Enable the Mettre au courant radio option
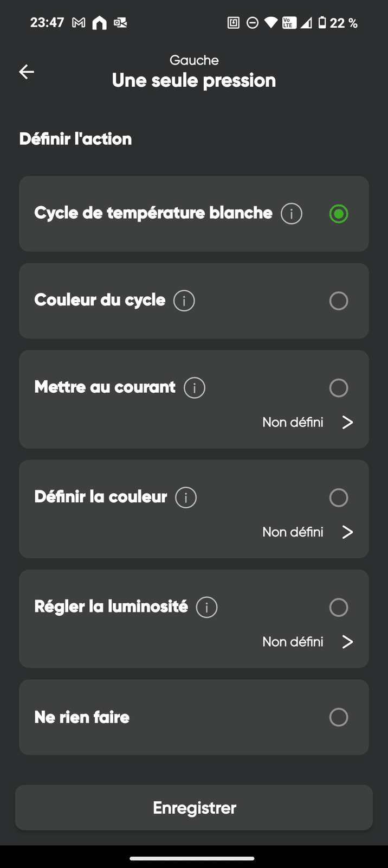Image resolution: width=388 pixels, height=868 pixels. click(x=339, y=388)
